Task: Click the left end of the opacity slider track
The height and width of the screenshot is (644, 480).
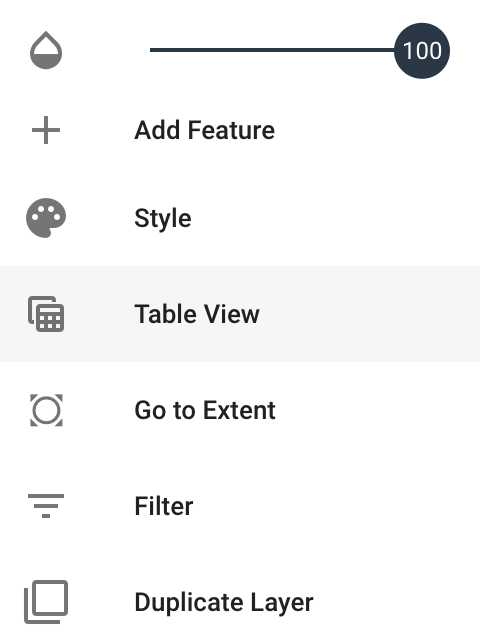Action: tap(153, 50)
